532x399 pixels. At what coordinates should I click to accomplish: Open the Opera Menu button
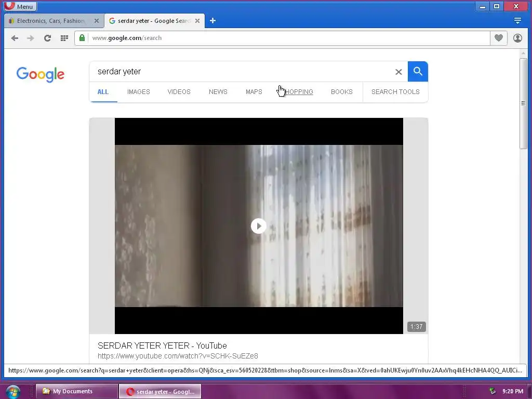20,6
